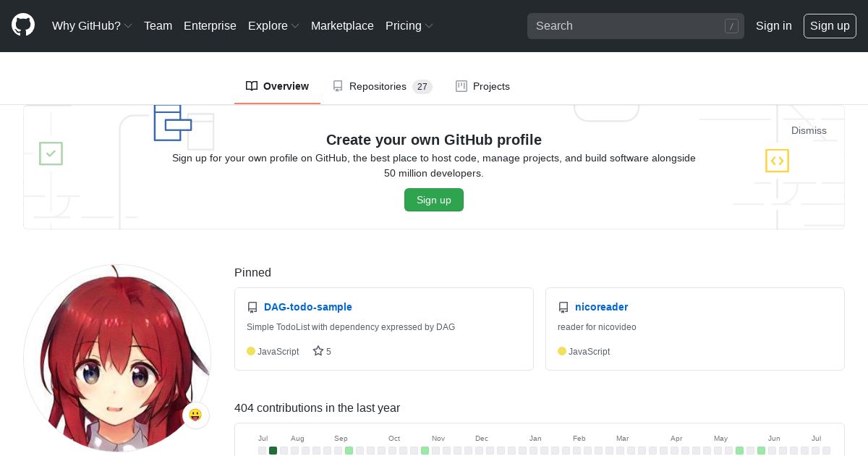Click the yellow JavaScript dot on DAG-todo-sample
The height and width of the screenshot is (456, 868).
[x=251, y=351]
